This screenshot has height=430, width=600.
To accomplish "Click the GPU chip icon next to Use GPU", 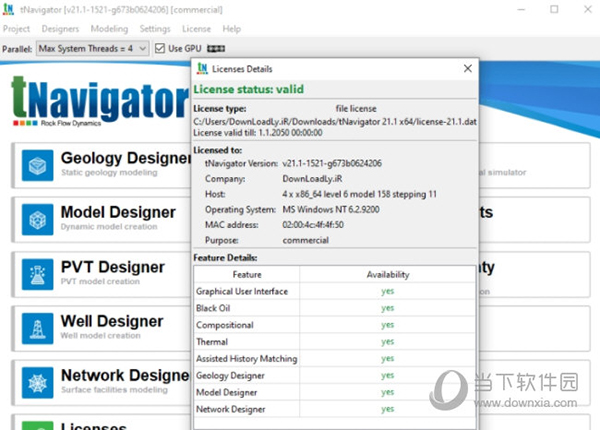I will pos(216,49).
